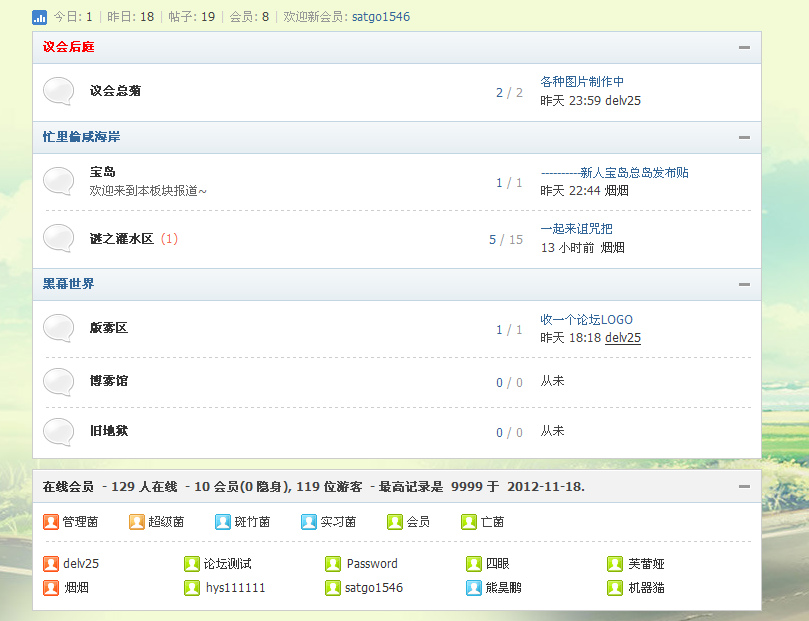809x621 pixels.
Task: Click the 5 / 15 count for 谜之灌水区
Action: 506,240
